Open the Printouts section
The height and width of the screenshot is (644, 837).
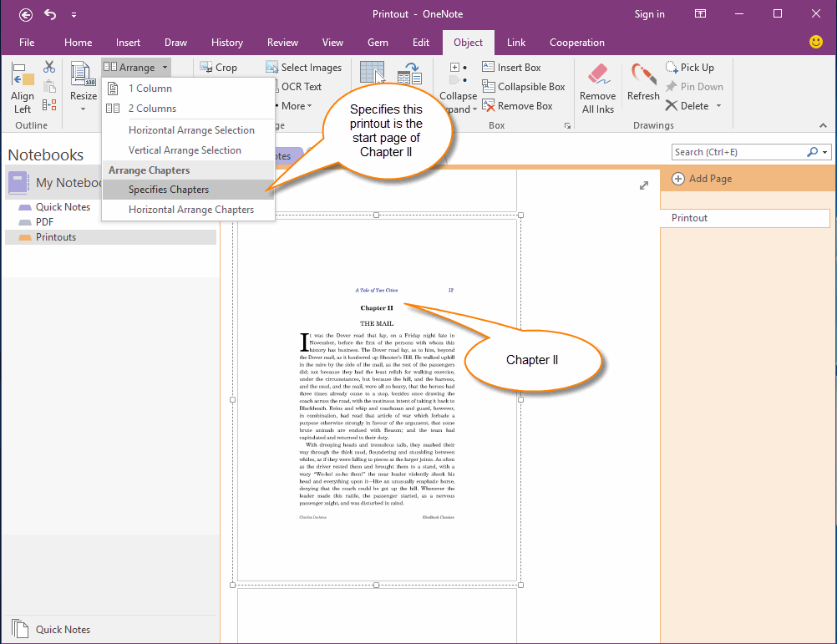(110, 237)
